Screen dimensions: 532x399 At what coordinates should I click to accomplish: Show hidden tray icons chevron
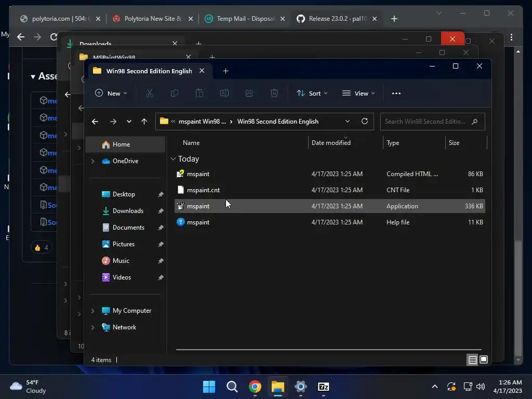pos(435,387)
